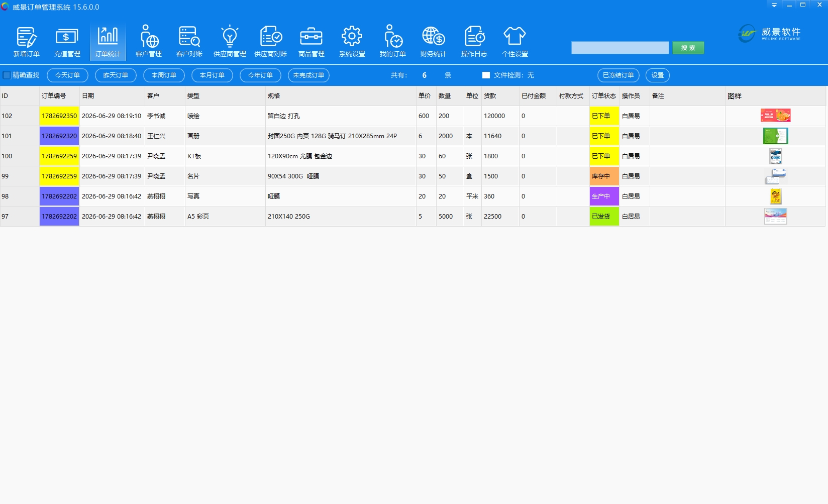The height and width of the screenshot is (504, 828).
Task: Open the thumbnail for order 97
Action: [776, 216]
